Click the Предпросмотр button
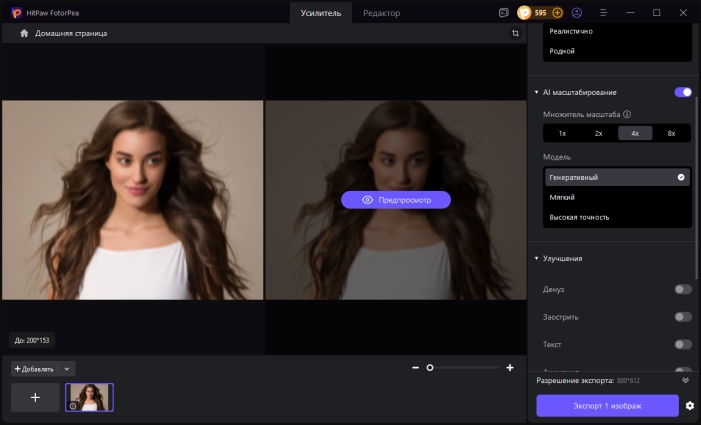The image size is (701, 425). [x=396, y=200]
